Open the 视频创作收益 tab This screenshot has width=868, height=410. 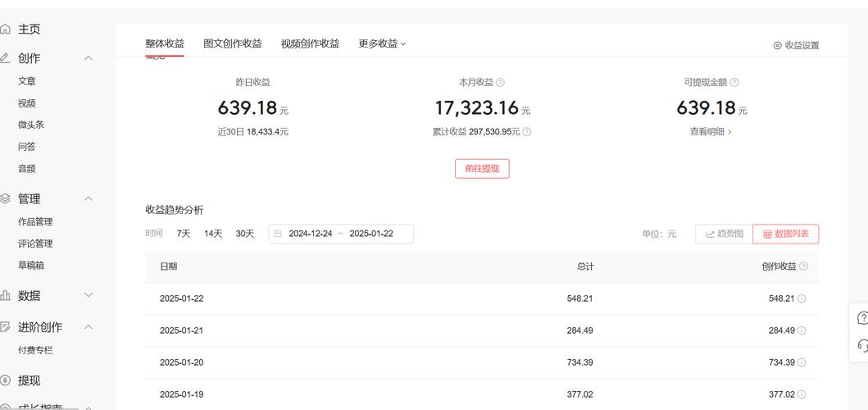[310, 43]
